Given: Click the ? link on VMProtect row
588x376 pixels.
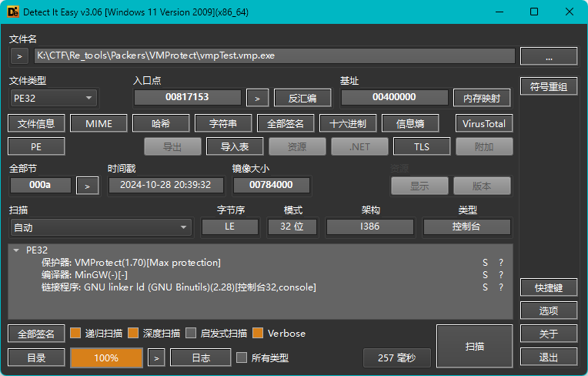Looking at the screenshot, I should click(x=501, y=263).
